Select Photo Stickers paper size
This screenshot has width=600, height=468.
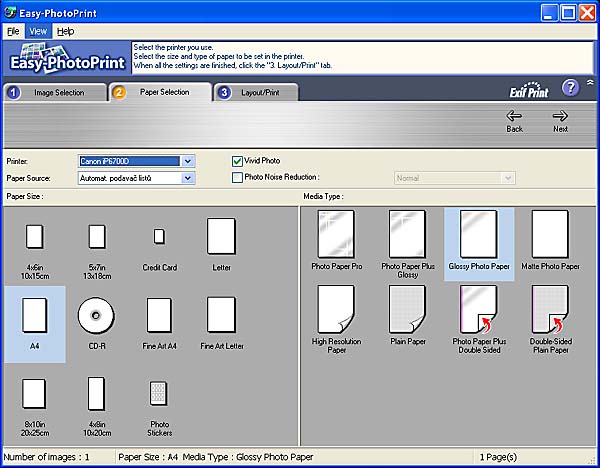159,391
